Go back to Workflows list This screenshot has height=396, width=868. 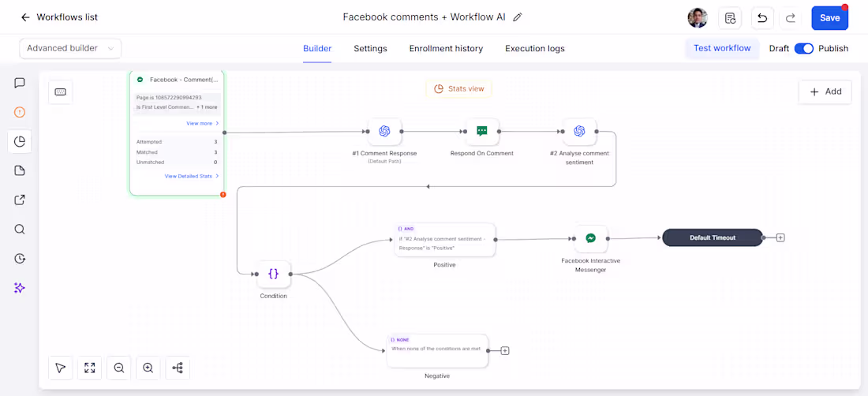click(58, 17)
